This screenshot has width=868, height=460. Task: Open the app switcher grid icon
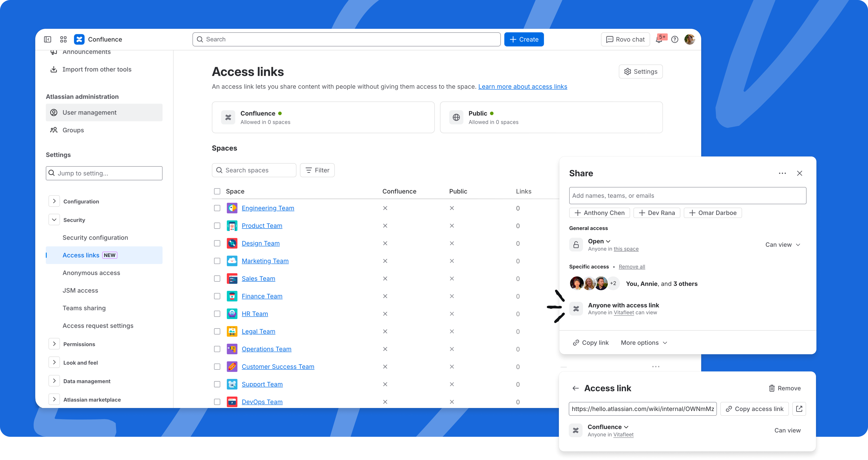(x=63, y=39)
